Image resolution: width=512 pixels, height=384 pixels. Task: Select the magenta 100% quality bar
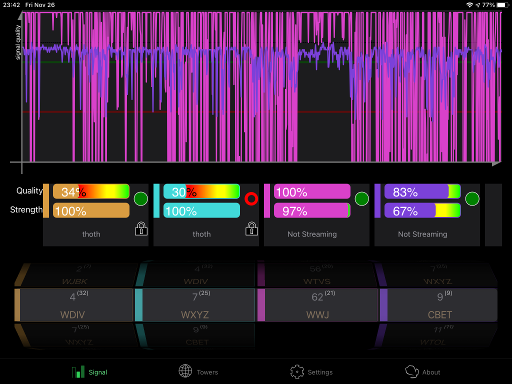(x=312, y=192)
